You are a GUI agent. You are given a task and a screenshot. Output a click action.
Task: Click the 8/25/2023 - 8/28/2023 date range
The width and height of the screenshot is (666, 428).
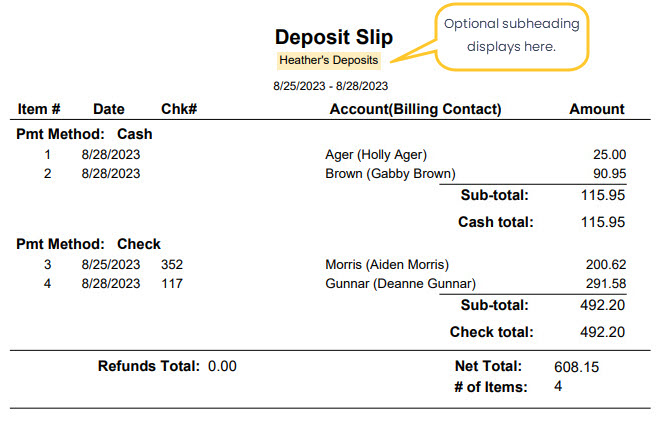(330, 87)
